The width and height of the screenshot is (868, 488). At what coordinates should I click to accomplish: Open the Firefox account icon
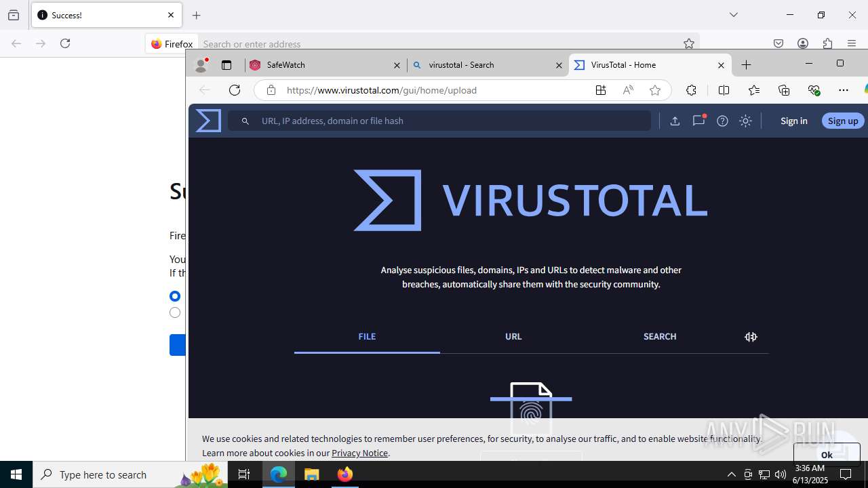coord(803,43)
